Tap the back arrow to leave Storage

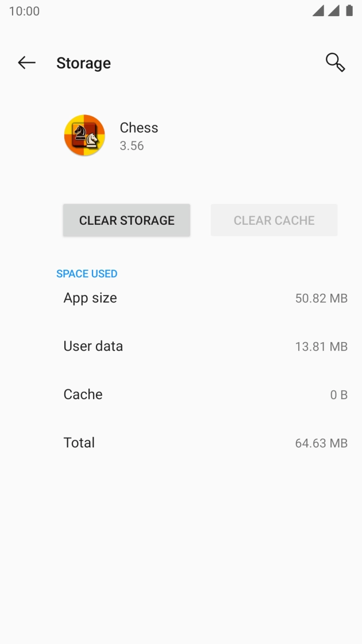[x=26, y=63]
